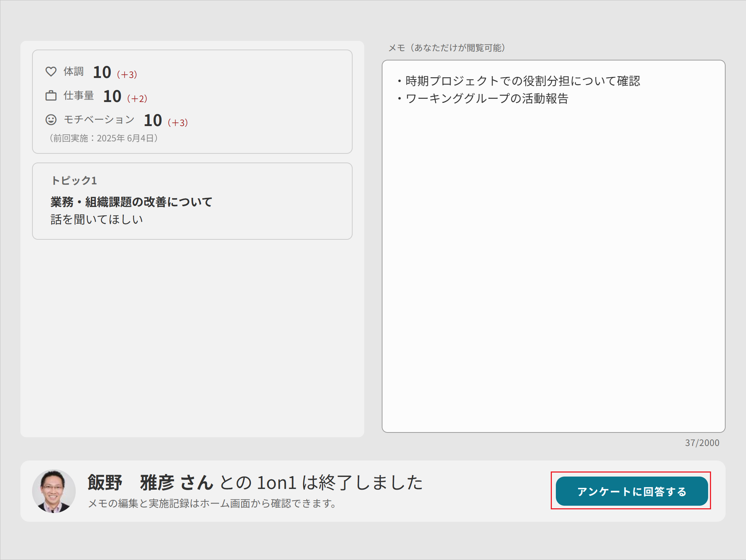The height and width of the screenshot is (560, 746).
Task: Click the briefcase icon next to 仕事量
Action: 51,95
